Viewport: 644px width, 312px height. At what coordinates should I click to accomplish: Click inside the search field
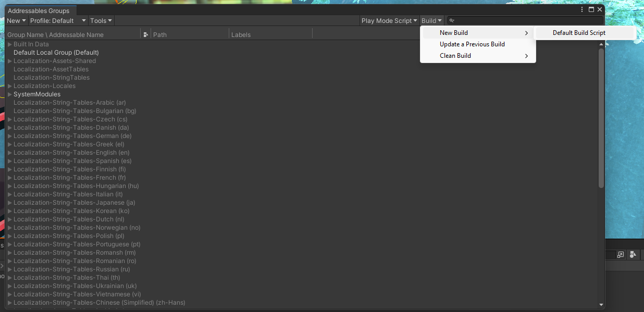click(521, 20)
